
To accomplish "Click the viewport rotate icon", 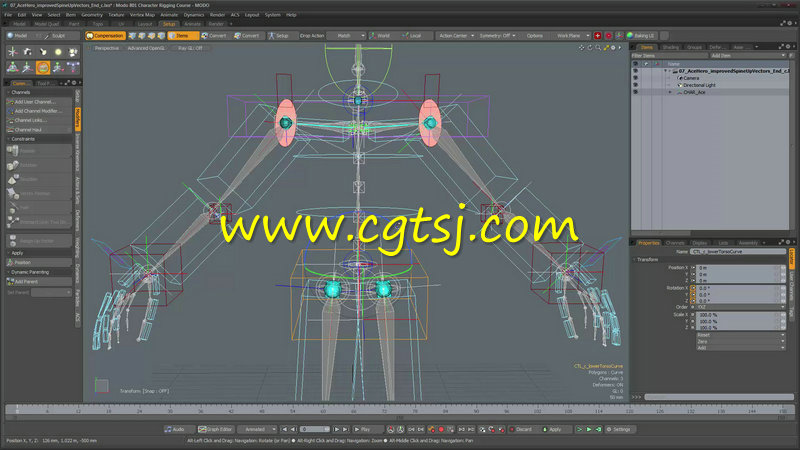I will [590, 48].
